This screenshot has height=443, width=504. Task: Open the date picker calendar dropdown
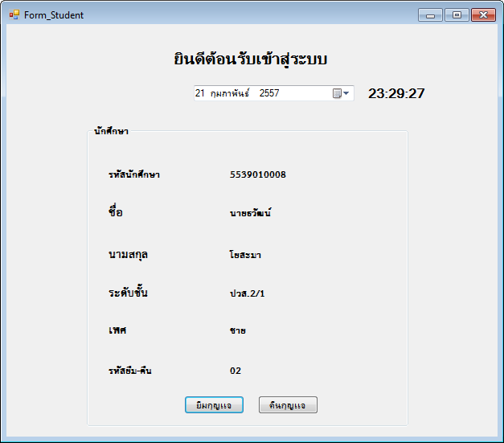pos(341,93)
